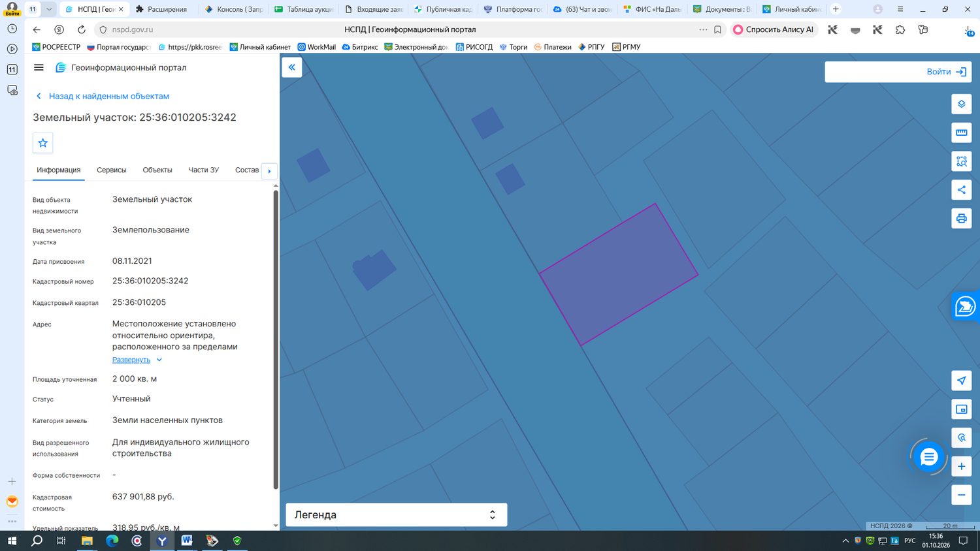Open the hamburger menu of the portal

click(x=39, y=67)
